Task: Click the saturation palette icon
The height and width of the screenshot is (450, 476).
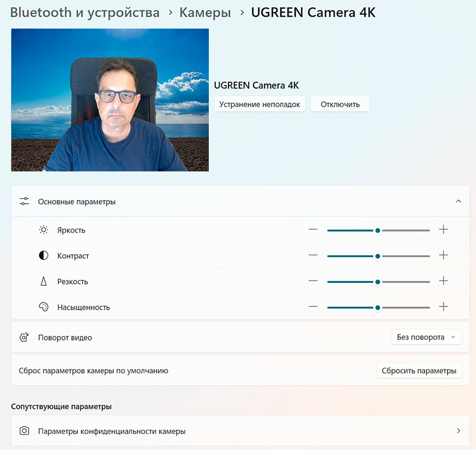Action: 43,307
